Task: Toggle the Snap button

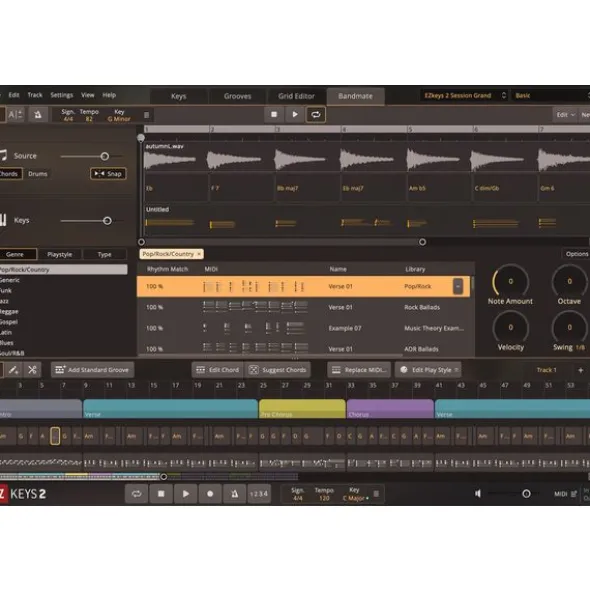Action: [108, 174]
